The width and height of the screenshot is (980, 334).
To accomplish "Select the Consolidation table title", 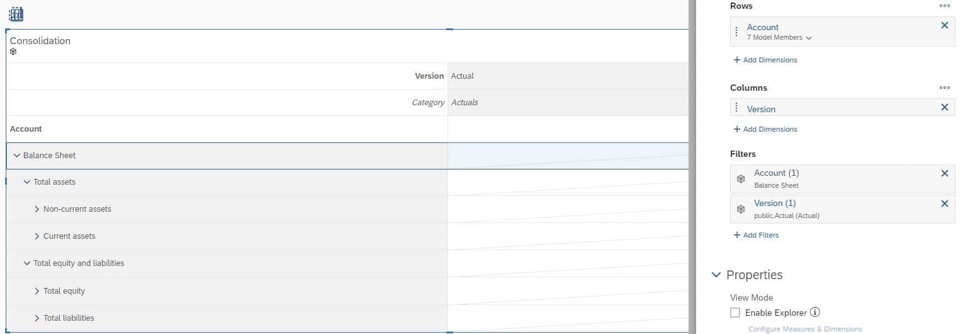I will click(x=40, y=41).
